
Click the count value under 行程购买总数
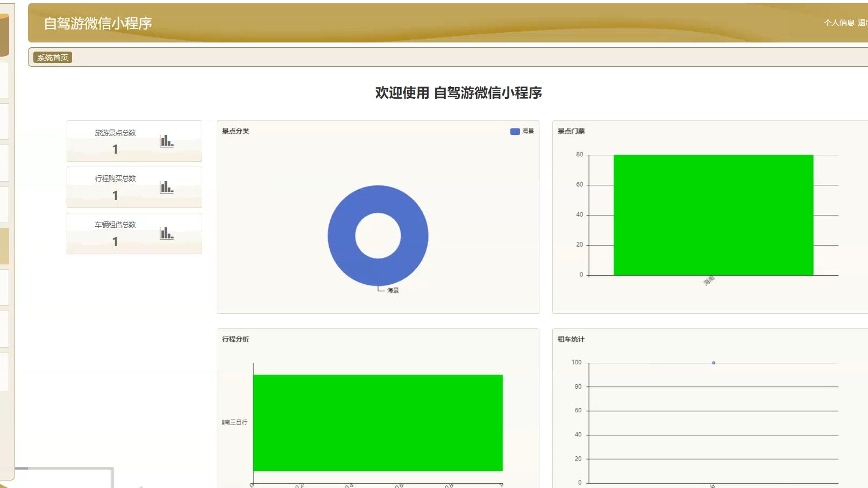(115, 196)
